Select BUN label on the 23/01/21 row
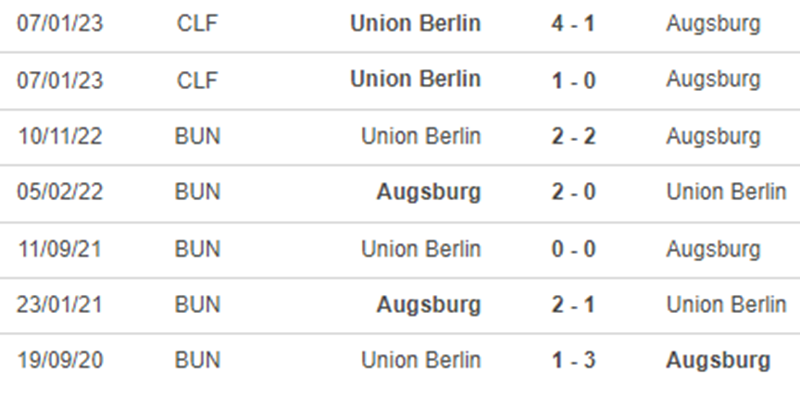Screen dimensions: 800x396 tap(197, 305)
